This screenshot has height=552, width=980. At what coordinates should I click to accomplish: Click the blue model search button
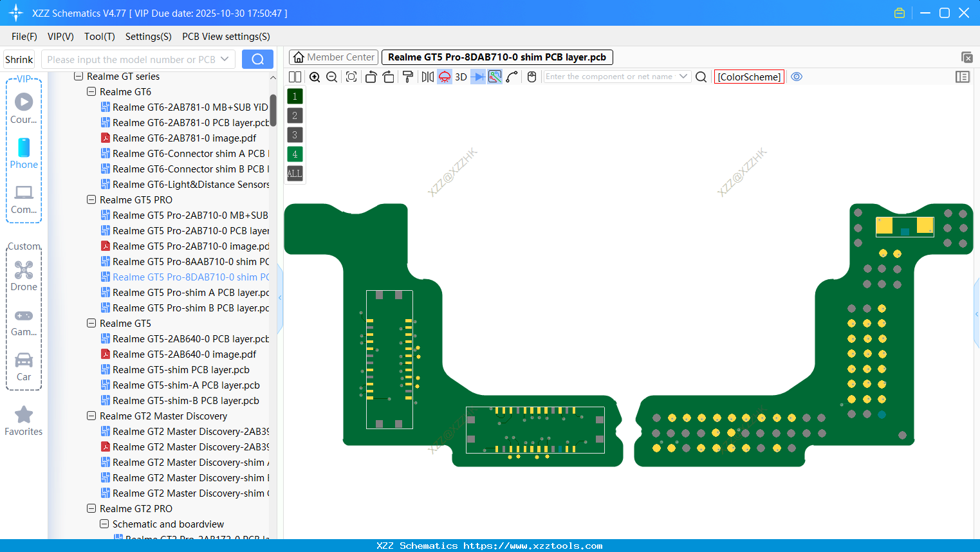click(257, 59)
